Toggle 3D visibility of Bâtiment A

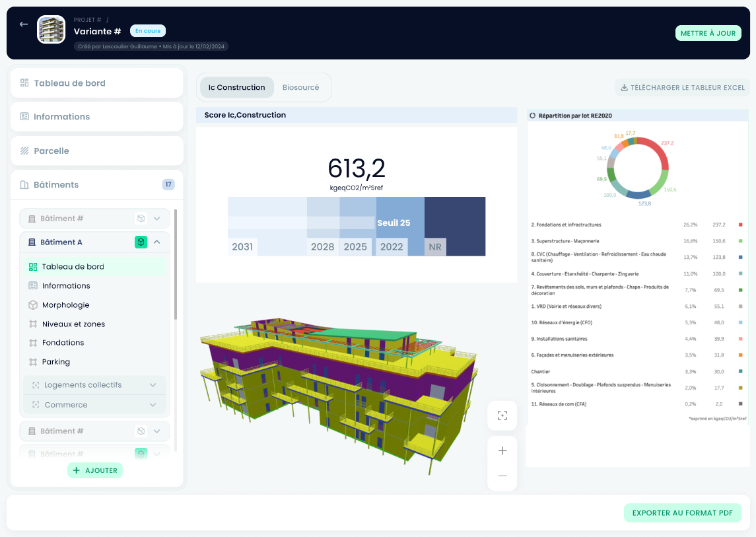tap(141, 242)
